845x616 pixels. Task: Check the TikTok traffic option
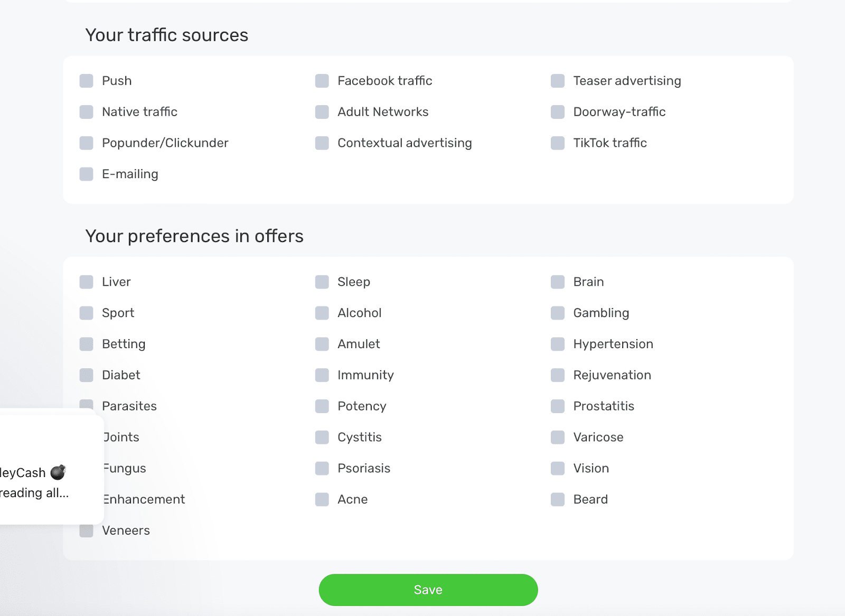click(x=557, y=143)
